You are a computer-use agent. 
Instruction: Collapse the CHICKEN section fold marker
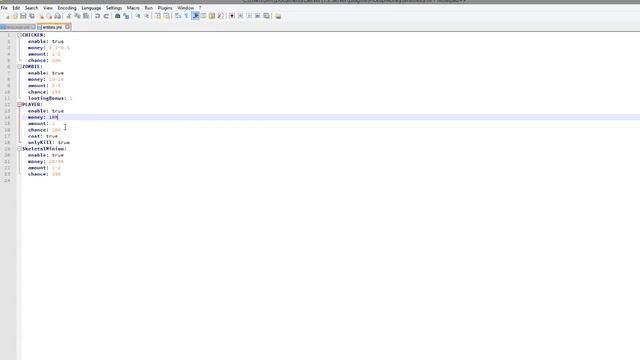tap(19, 35)
